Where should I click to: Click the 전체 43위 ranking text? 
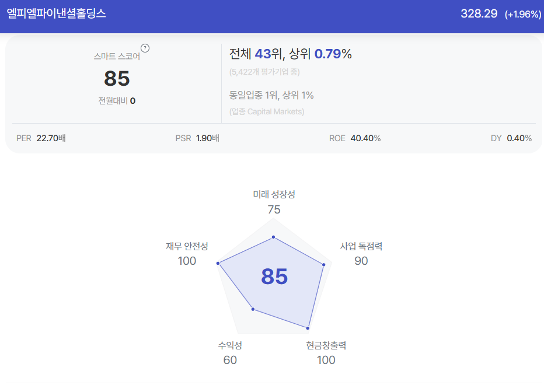pos(255,54)
